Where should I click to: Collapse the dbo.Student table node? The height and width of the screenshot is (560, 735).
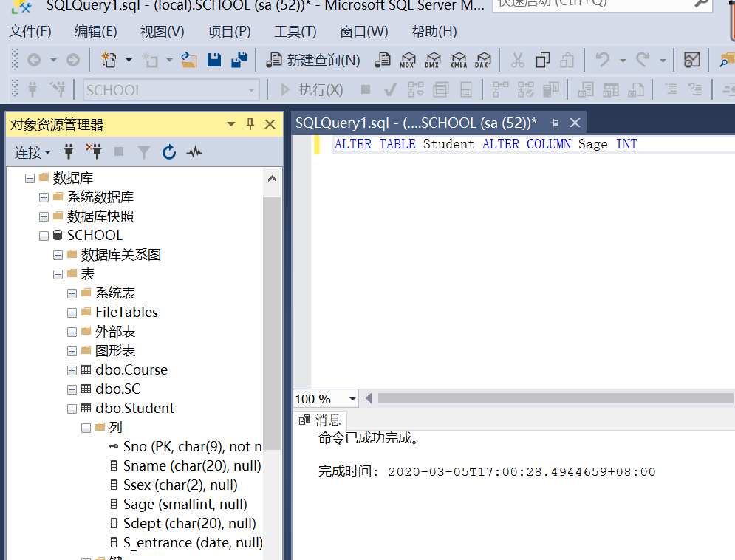click(x=72, y=409)
